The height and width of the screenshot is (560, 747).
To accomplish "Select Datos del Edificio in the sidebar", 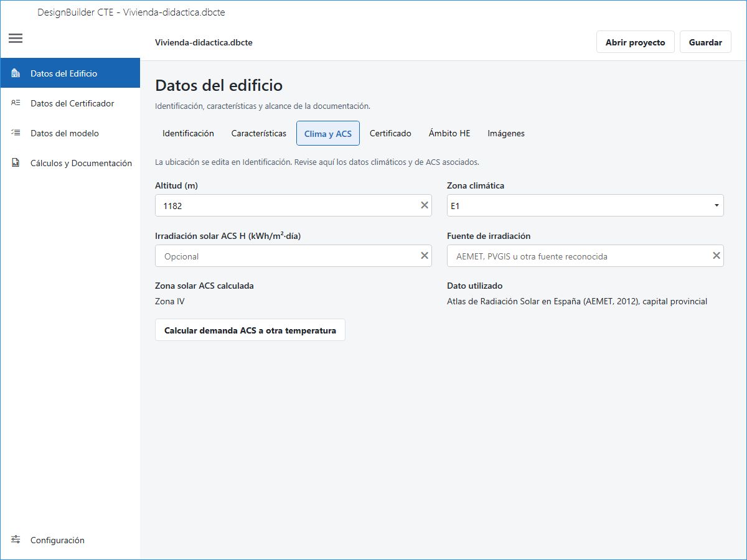I will pos(70,73).
